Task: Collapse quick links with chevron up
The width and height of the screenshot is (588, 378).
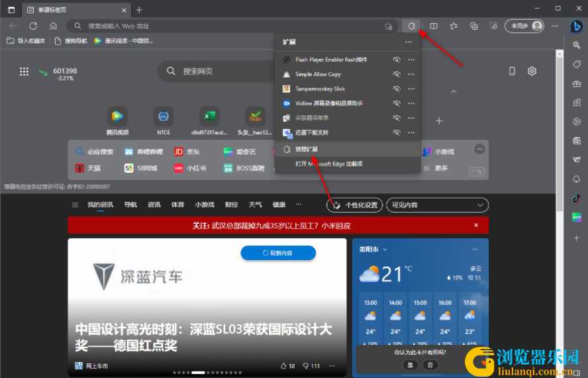Action: click(x=454, y=91)
